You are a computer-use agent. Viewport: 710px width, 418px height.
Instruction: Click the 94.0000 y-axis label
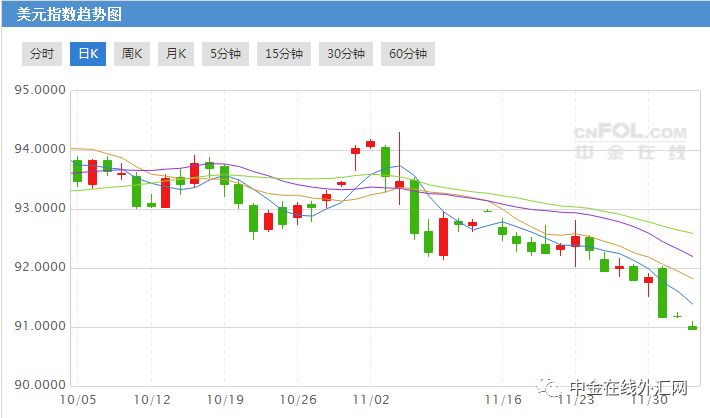tap(40, 149)
